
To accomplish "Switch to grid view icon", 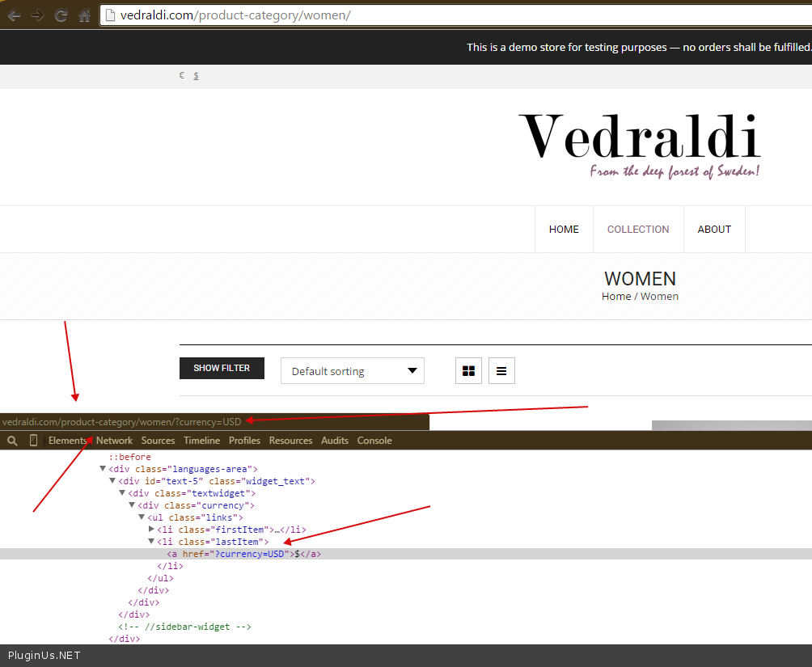I will (468, 371).
